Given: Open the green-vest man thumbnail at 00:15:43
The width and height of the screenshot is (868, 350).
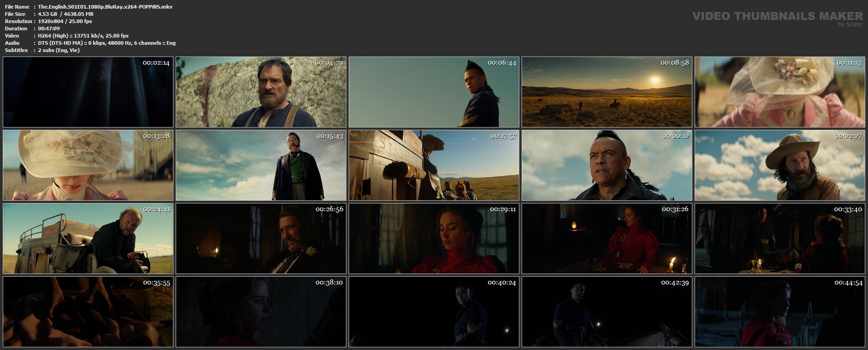Looking at the screenshot, I should click(261, 165).
